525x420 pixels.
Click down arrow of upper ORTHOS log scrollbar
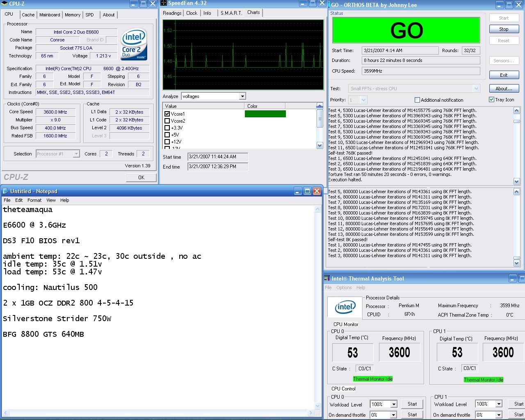[x=516, y=181]
